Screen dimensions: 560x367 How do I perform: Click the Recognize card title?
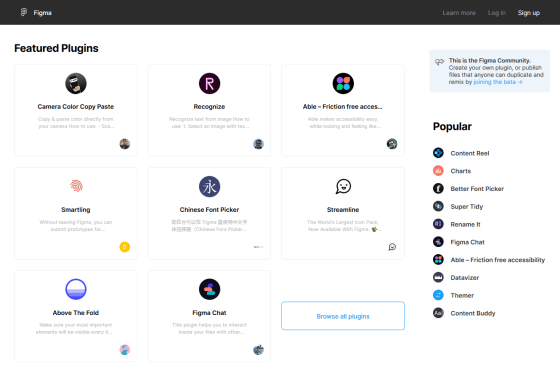click(209, 107)
